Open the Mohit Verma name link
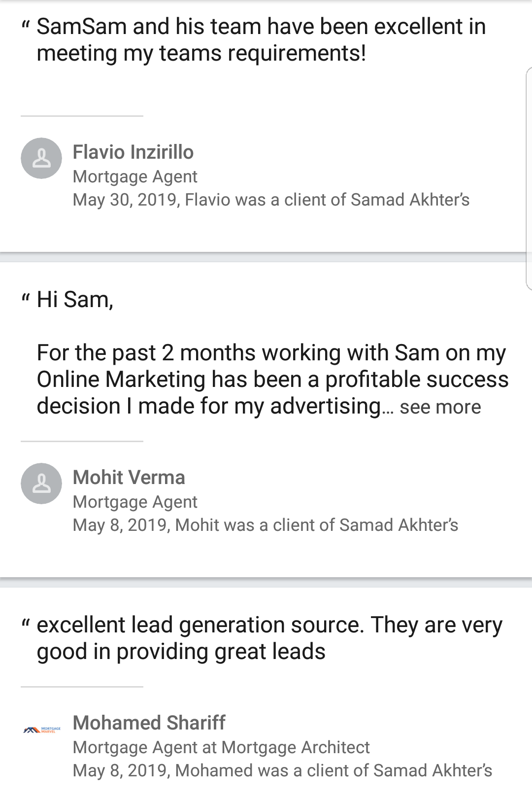This screenshot has width=532, height=799. (x=129, y=478)
